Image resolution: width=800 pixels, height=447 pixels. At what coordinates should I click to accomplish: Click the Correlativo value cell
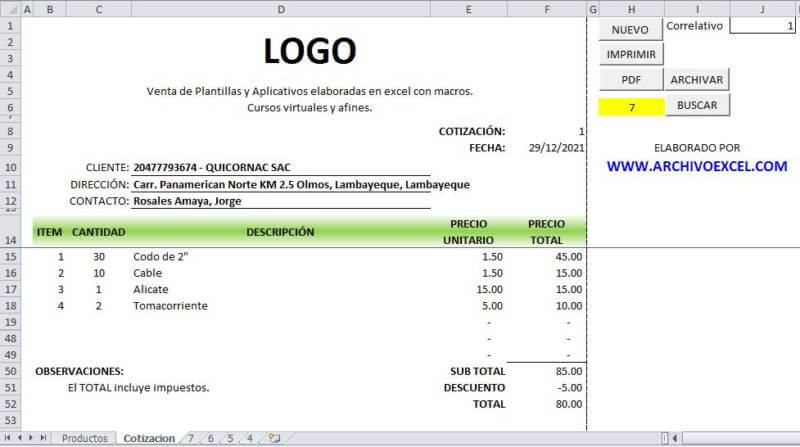click(764, 26)
